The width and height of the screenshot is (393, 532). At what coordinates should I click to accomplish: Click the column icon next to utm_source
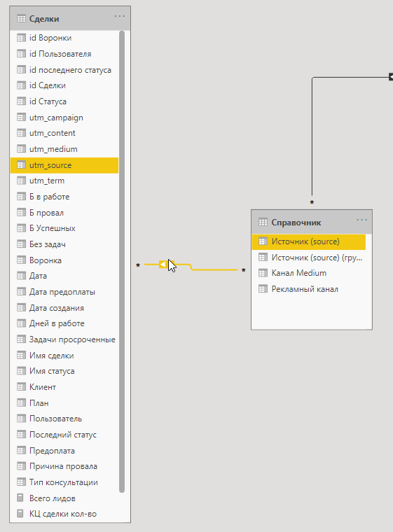21,165
